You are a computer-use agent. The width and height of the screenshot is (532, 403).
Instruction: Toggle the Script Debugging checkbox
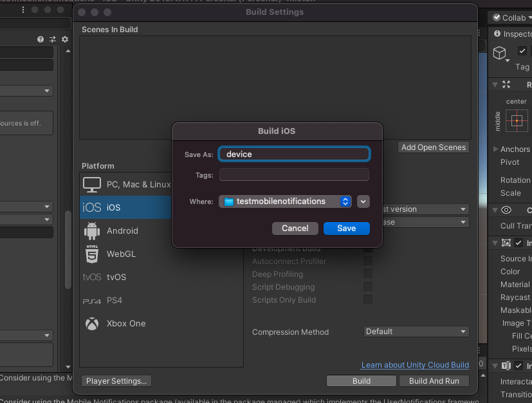tap(368, 286)
